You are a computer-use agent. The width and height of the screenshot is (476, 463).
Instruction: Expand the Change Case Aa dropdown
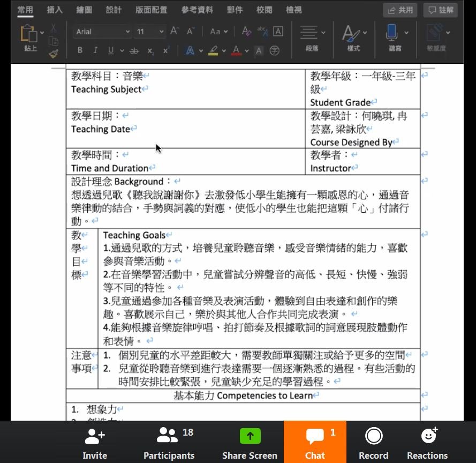(x=218, y=32)
